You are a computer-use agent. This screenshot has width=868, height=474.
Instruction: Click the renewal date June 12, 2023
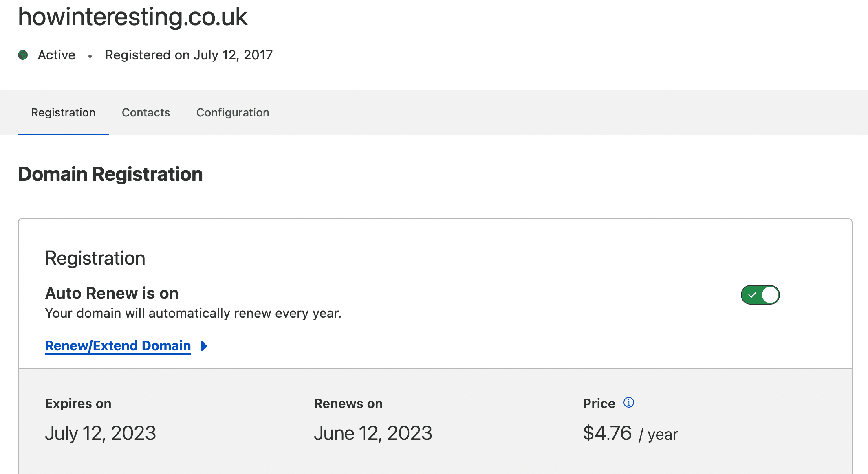pos(373,433)
